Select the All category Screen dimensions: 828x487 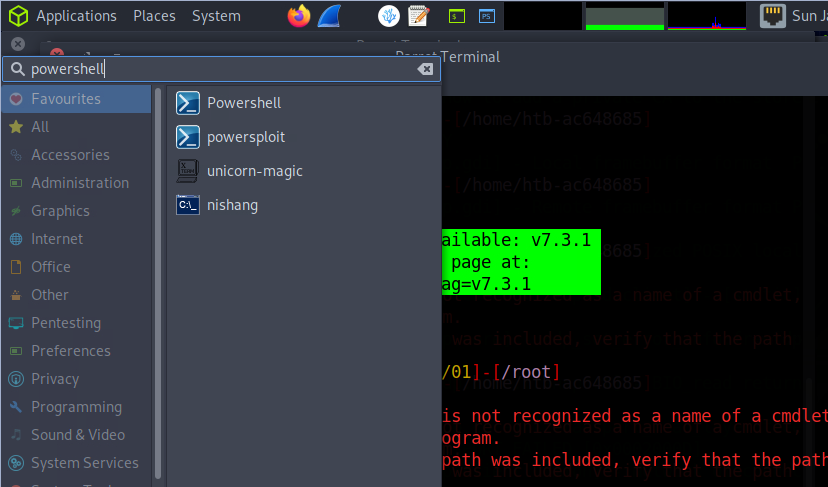[77, 127]
